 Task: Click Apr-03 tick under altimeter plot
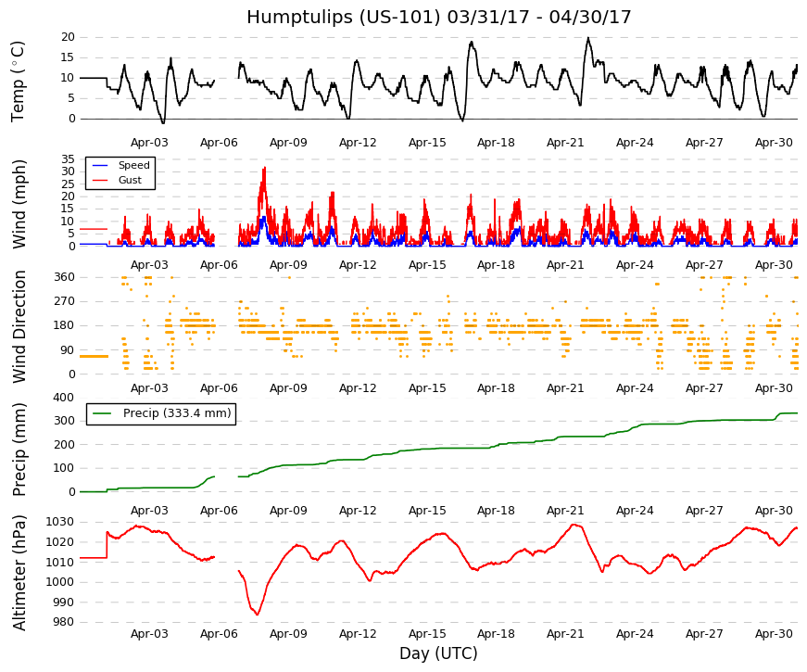pyautogui.click(x=149, y=634)
